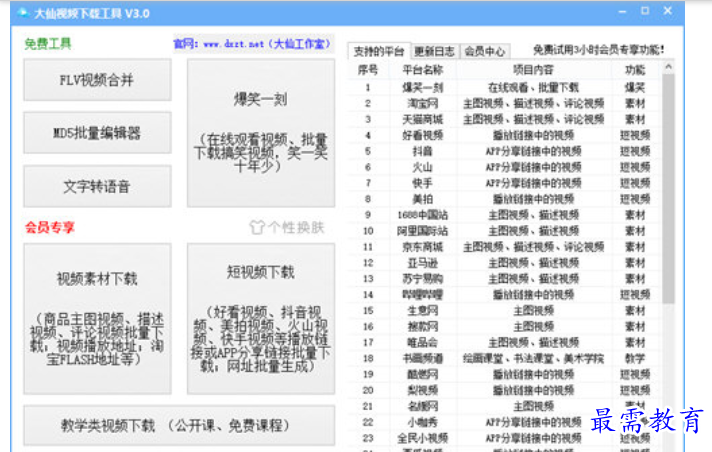This screenshot has height=452, width=712.
Task: Select the 爆笑一刻 row in platform table
Action: pos(504,87)
